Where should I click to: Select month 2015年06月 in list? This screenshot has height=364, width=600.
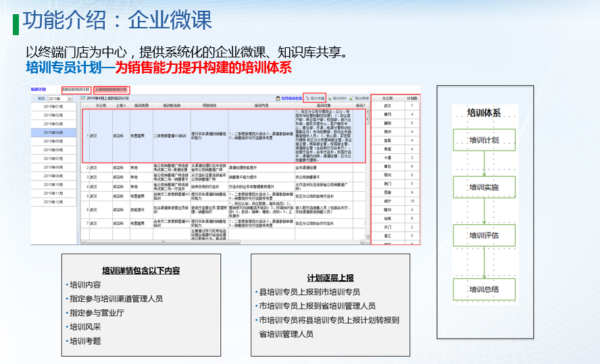pos(53,150)
